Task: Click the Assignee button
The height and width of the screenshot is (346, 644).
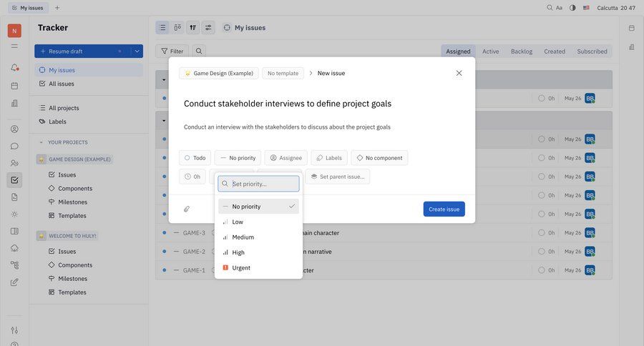Action: point(286,158)
